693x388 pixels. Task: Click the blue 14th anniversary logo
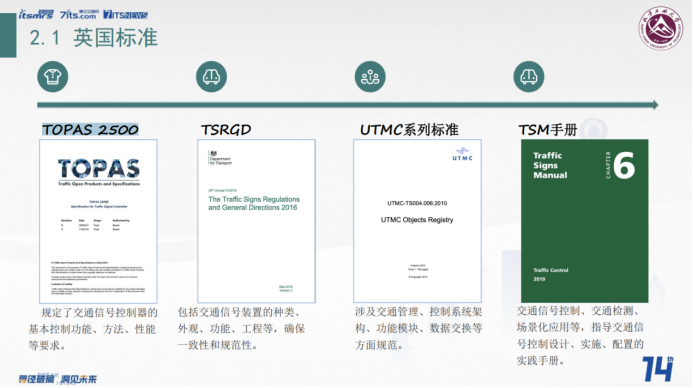coord(658,369)
